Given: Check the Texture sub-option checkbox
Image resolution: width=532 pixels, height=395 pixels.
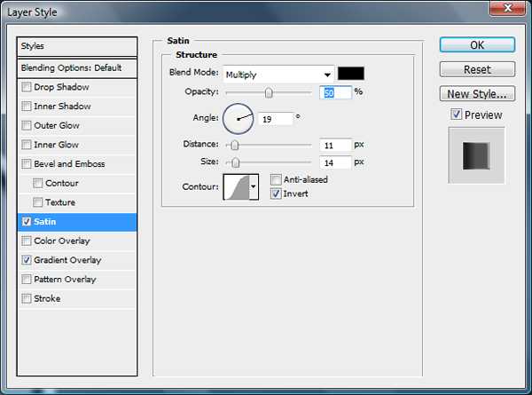Looking at the screenshot, I should (37, 202).
